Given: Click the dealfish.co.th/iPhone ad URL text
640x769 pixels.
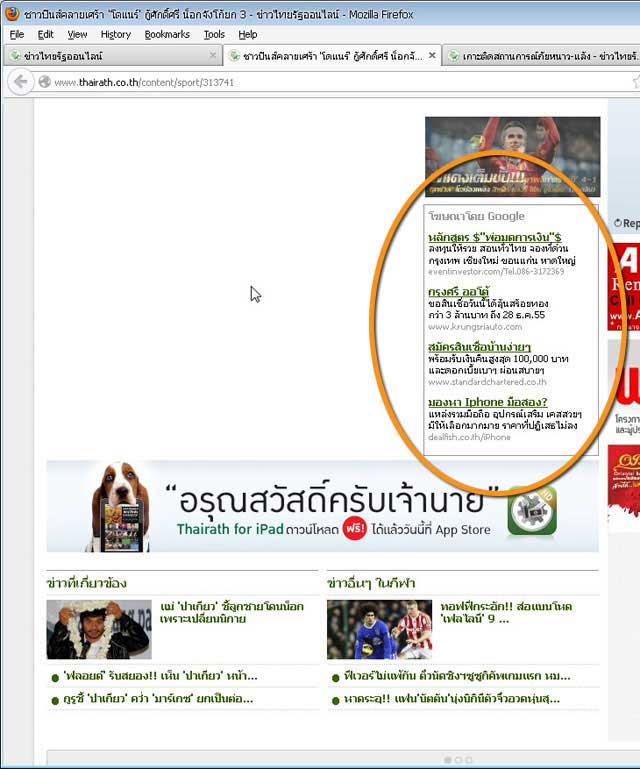Looking at the screenshot, I should tap(469, 437).
